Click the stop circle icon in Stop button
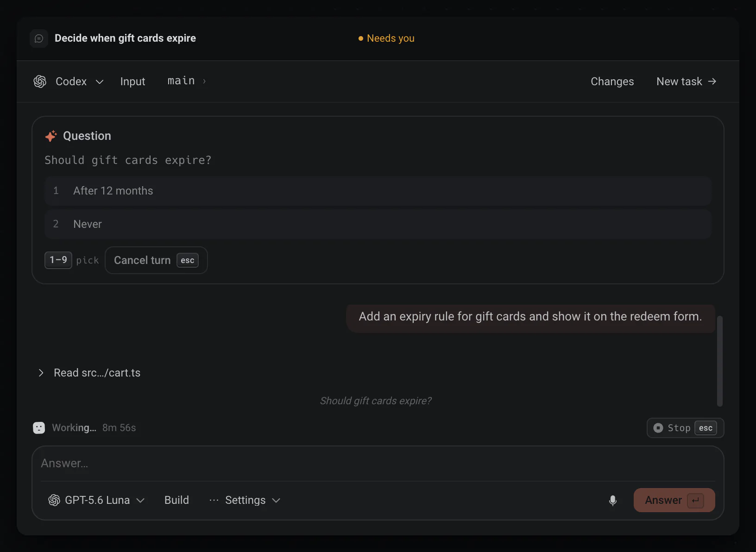Screen dimensions: 756x552 658,428
